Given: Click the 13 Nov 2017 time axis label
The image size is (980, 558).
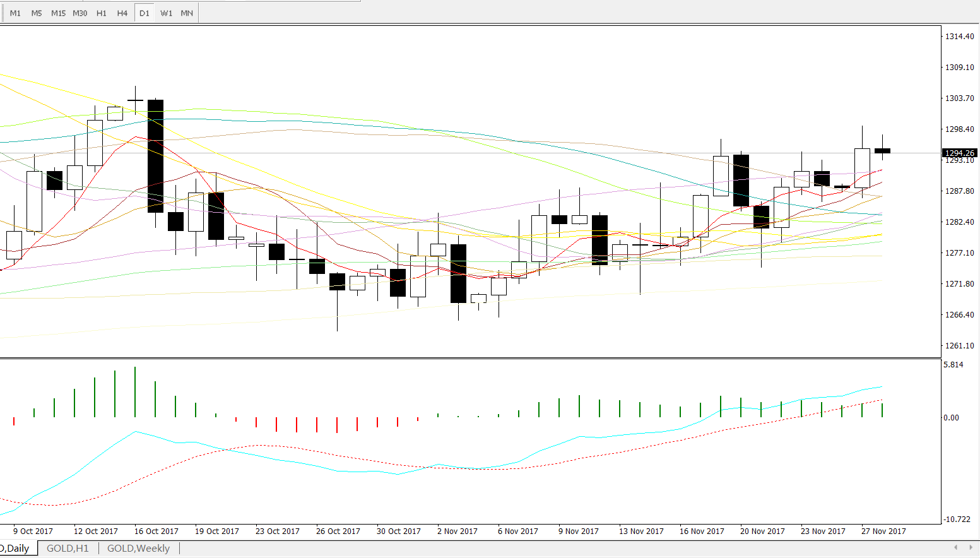Looking at the screenshot, I should [x=641, y=531].
